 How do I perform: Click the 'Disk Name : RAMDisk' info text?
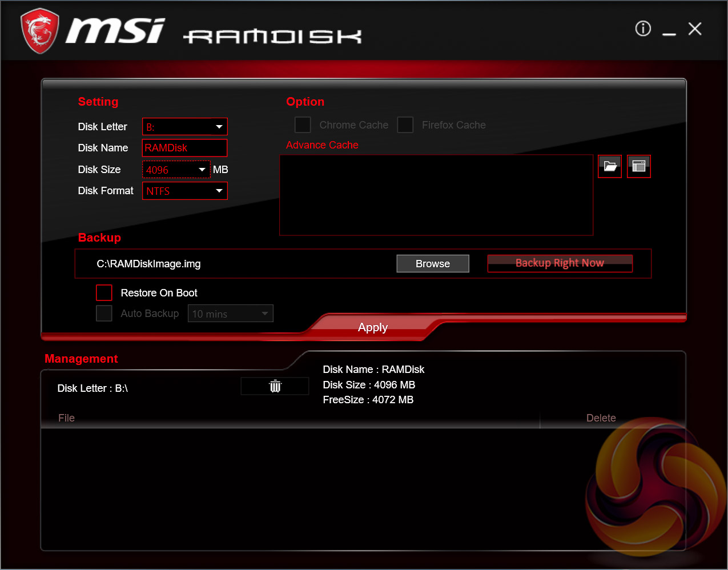click(x=373, y=370)
